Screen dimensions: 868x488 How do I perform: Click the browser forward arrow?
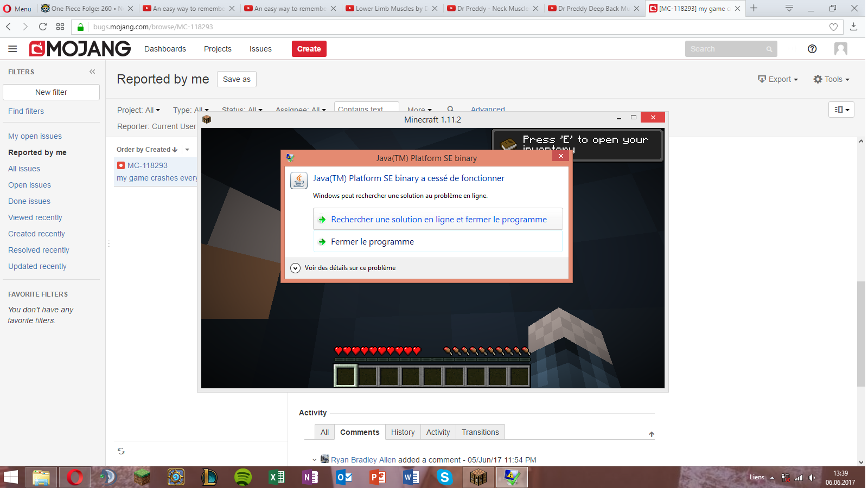tap(25, 27)
